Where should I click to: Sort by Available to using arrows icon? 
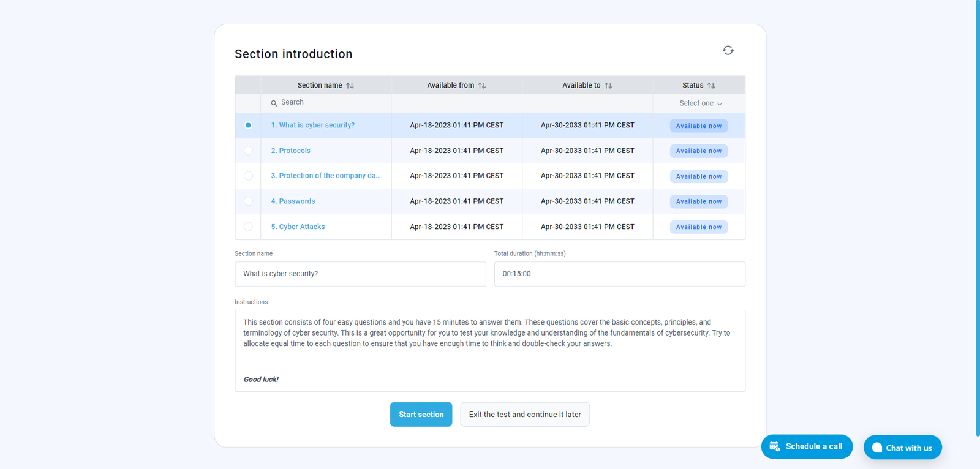point(608,86)
